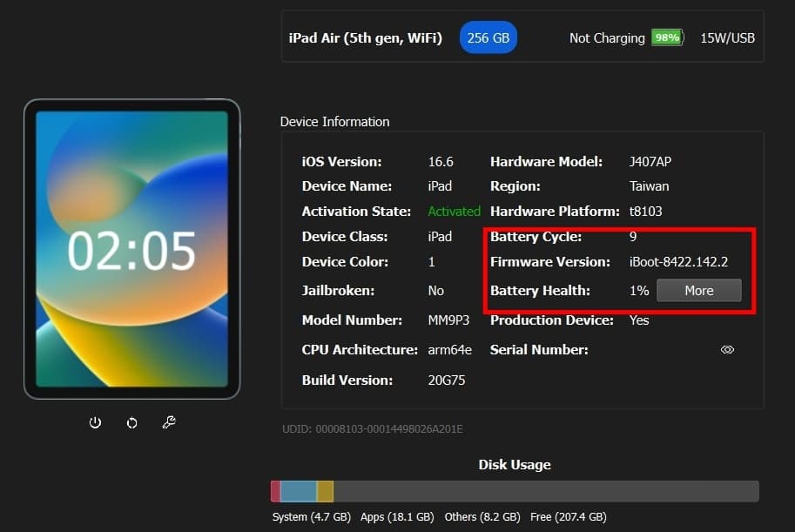Reveal the serial number with eye icon
This screenshot has width=795, height=532.
pos(727,349)
